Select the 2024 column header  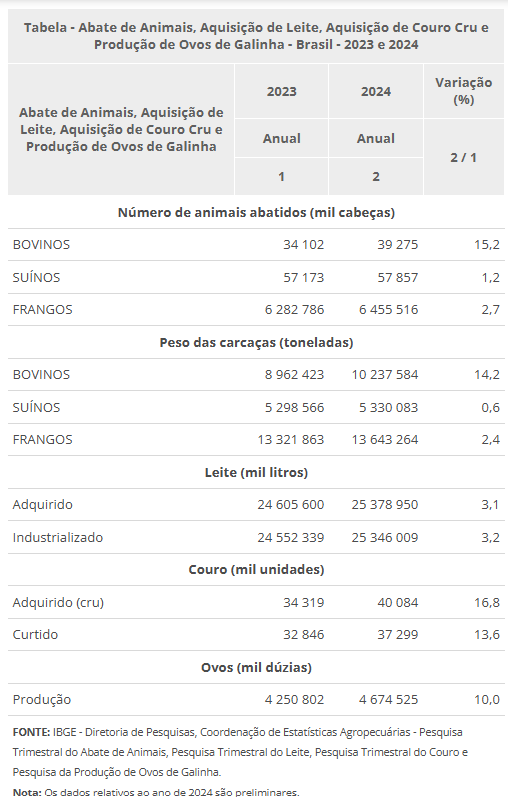[x=376, y=91]
